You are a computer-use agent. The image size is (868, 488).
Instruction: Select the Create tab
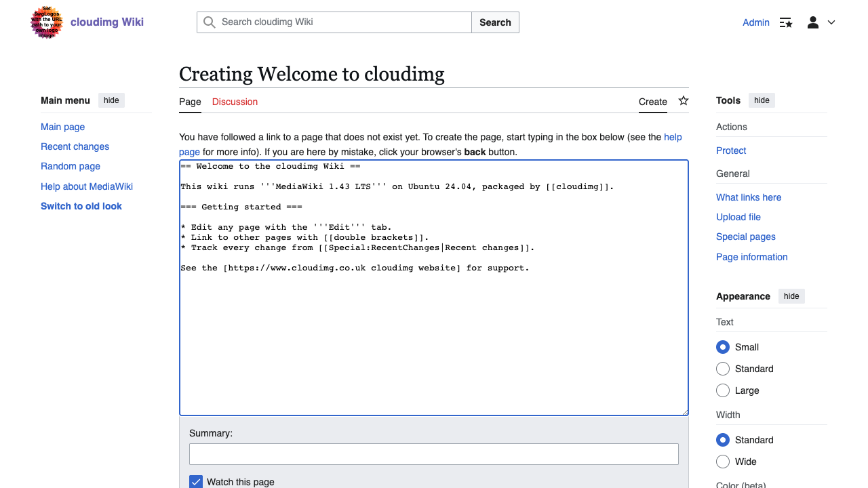pos(653,102)
